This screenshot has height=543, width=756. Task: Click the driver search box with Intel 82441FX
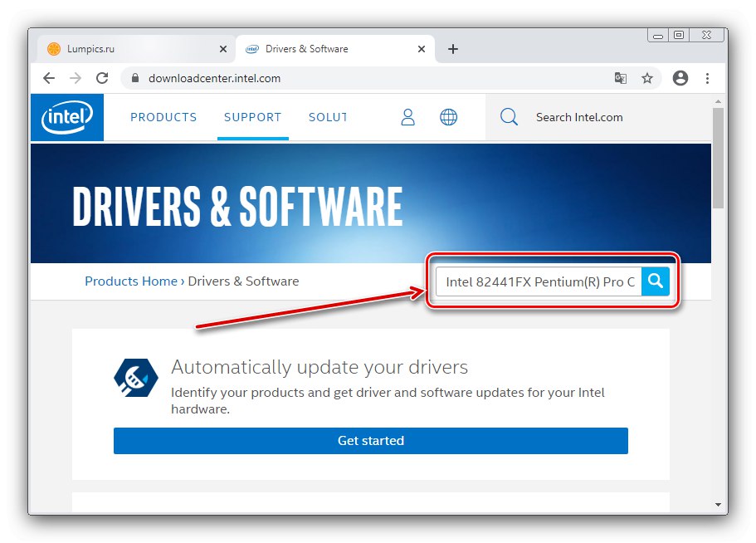point(539,281)
